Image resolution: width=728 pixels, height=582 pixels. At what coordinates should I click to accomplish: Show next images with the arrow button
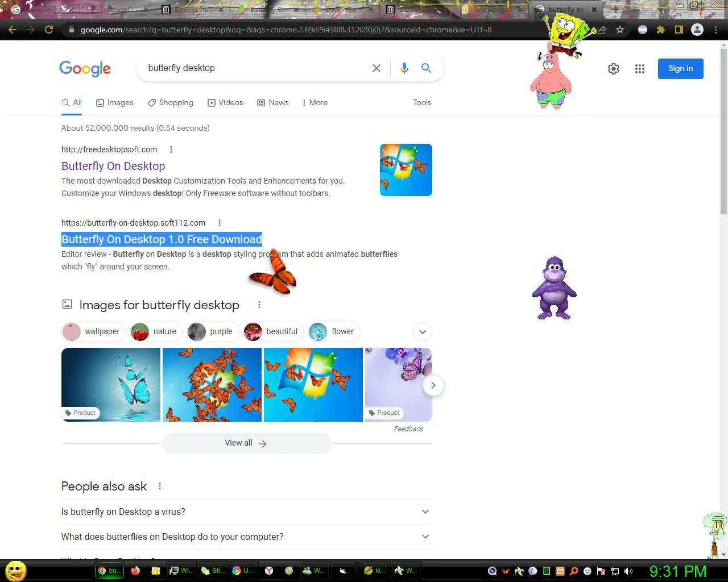[433, 385]
